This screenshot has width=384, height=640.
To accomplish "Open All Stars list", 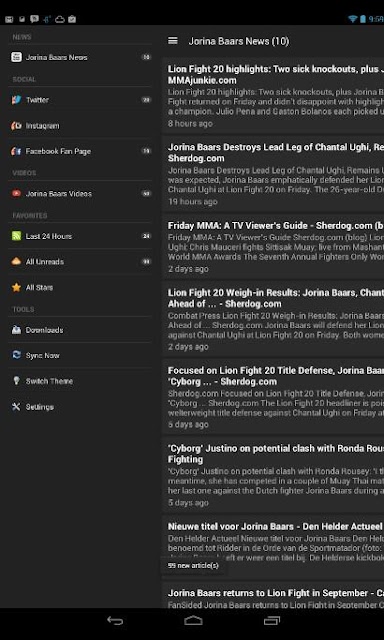I will 80,287.
